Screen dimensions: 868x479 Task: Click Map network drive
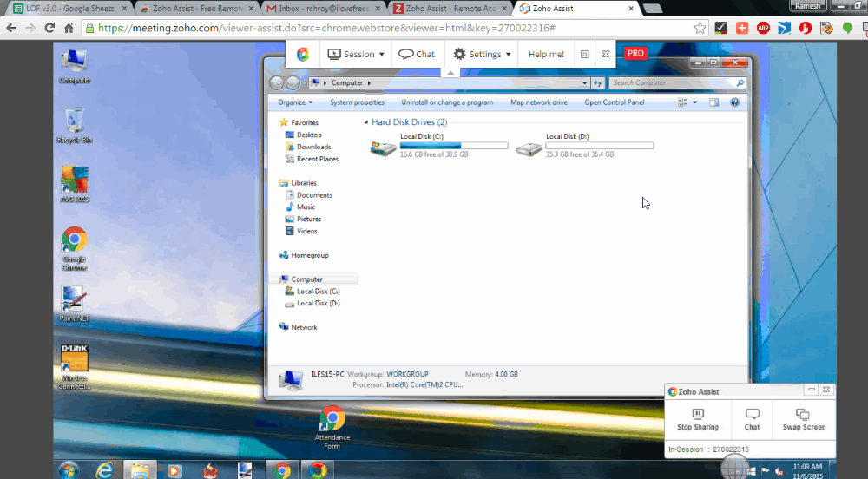point(539,102)
